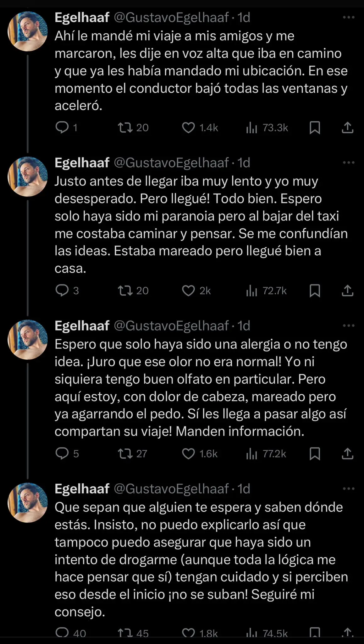This screenshot has width=364, height=644.
Task: Open more options on "Espero que solo" tweet
Action: pos(348,326)
